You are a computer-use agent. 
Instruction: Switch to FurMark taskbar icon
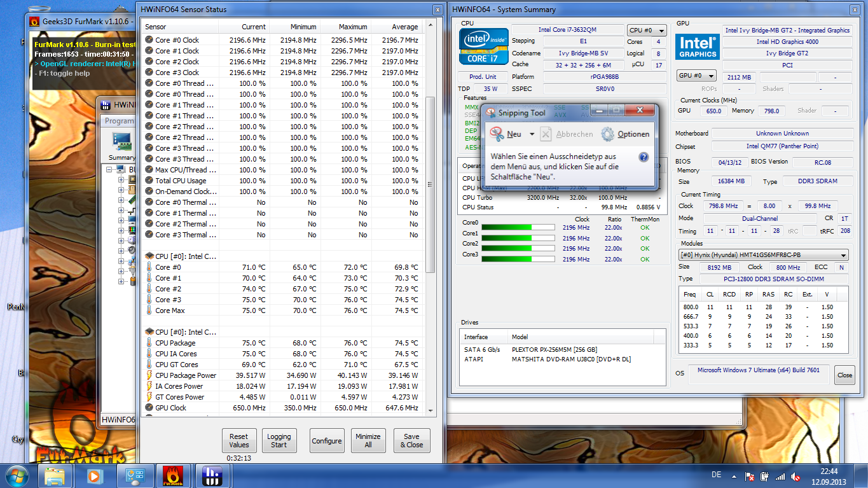click(172, 475)
